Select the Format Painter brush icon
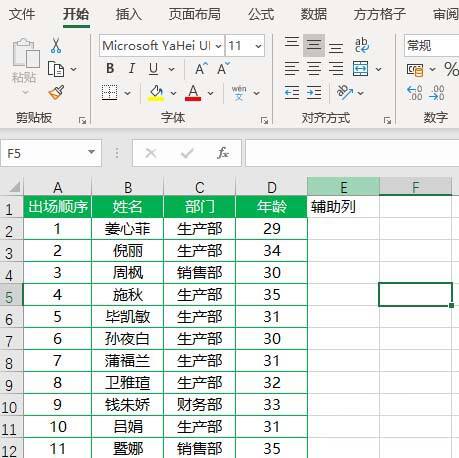 (56, 93)
